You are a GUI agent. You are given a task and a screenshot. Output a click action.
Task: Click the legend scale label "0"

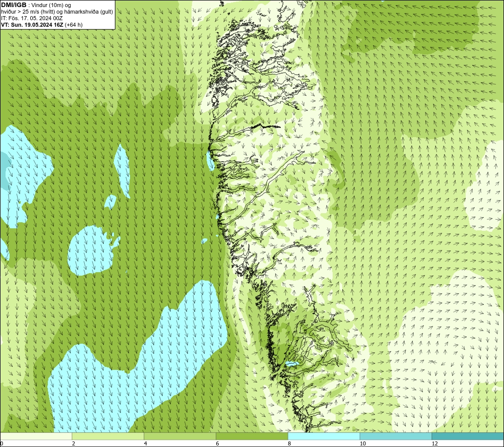pos(2,444)
